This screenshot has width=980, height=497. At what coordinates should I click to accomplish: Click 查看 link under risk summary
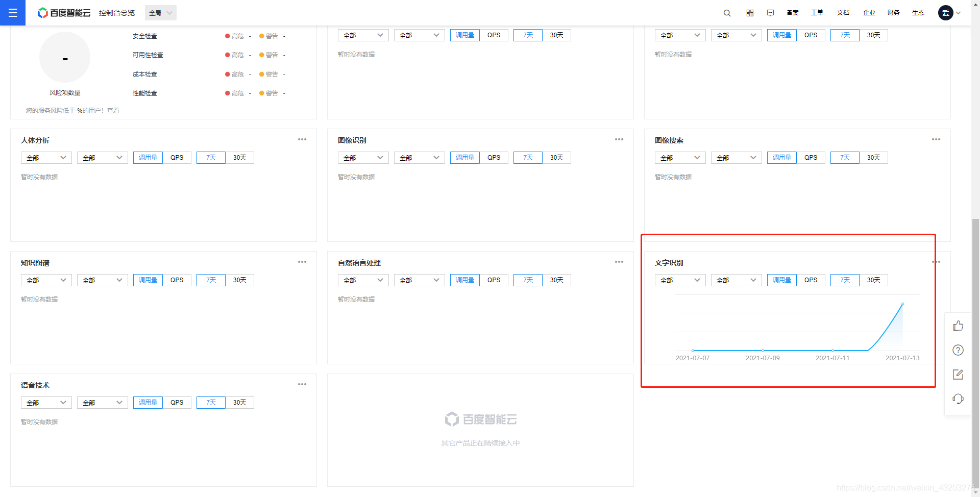tap(113, 110)
